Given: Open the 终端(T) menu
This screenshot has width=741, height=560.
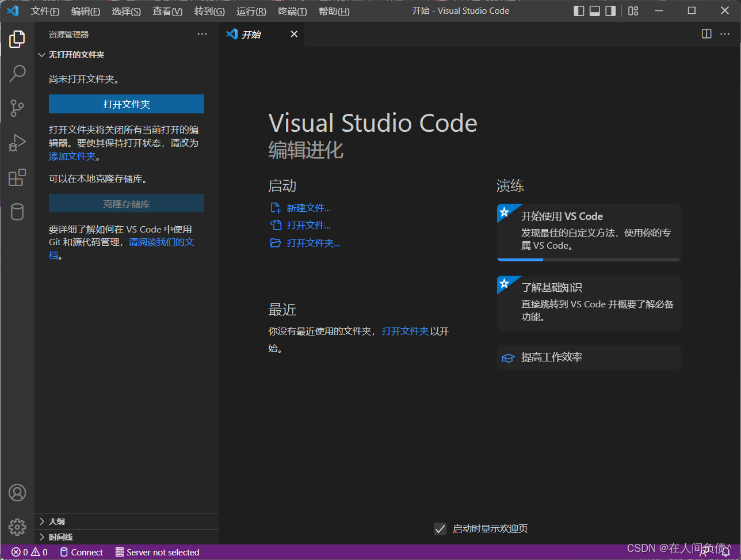Looking at the screenshot, I should (292, 12).
